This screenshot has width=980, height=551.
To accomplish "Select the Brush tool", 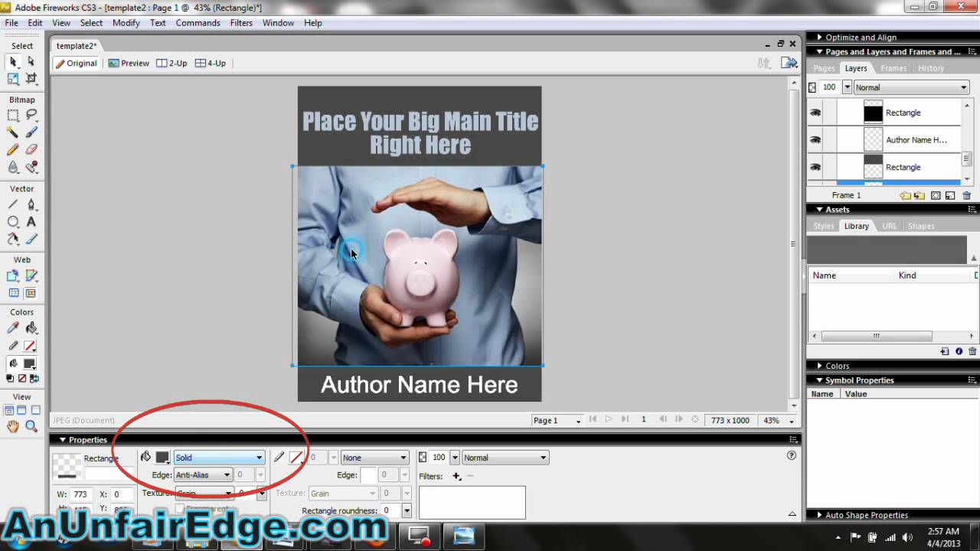I will (x=31, y=132).
